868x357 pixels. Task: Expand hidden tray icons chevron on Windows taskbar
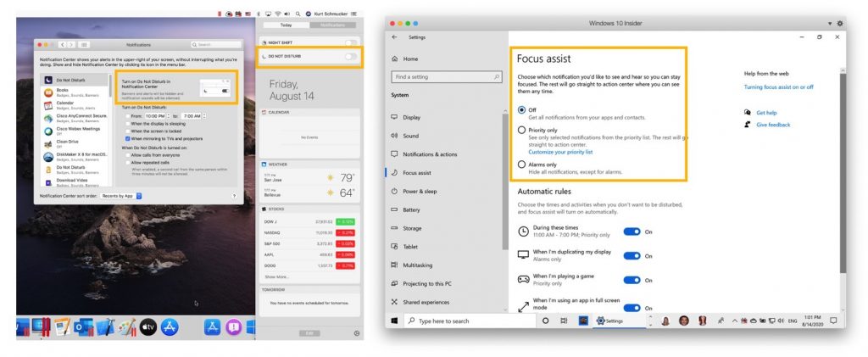(x=735, y=321)
